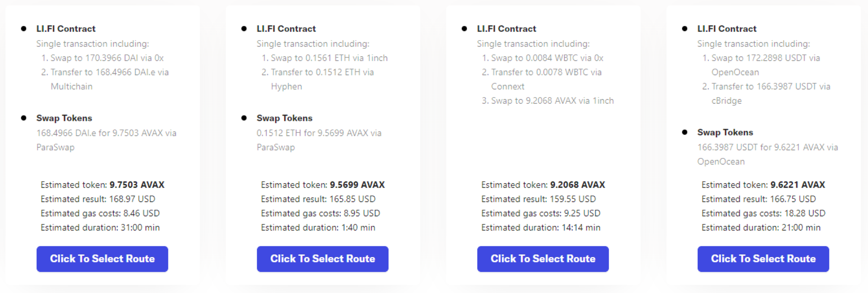The width and height of the screenshot is (868, 293).
Task: Click LI.FI Contract heading in USDT route
Action: 727,29
